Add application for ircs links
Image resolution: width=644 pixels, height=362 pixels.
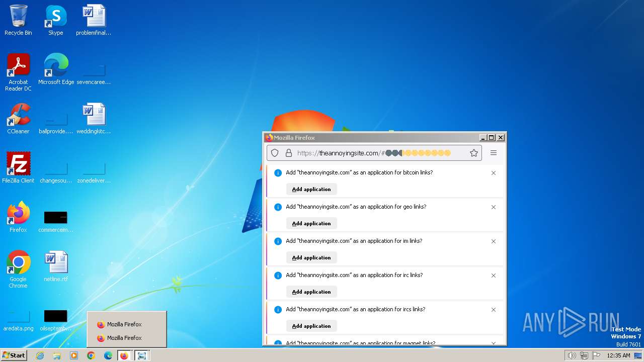pos(311,326)
